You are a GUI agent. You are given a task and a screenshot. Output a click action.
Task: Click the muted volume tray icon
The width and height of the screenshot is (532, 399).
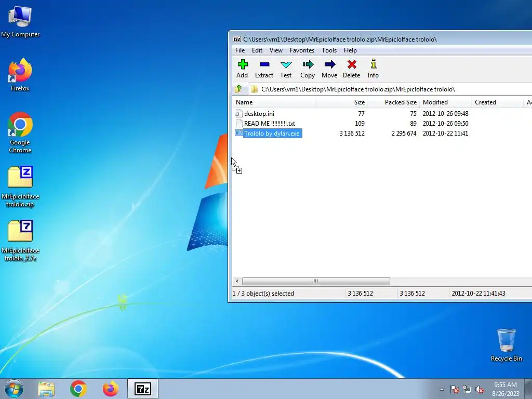pyautogui.click(x=480, y=390)
